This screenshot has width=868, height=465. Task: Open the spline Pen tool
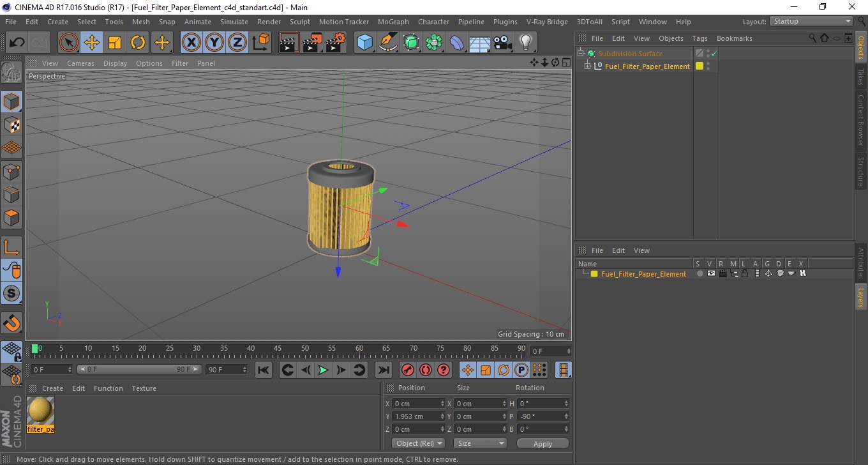388,43
